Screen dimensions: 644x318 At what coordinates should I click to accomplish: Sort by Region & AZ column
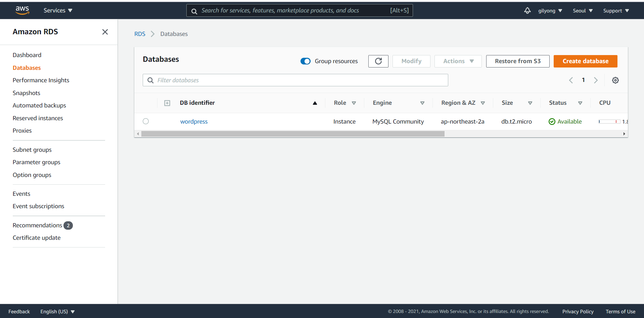tap(483, 103)
